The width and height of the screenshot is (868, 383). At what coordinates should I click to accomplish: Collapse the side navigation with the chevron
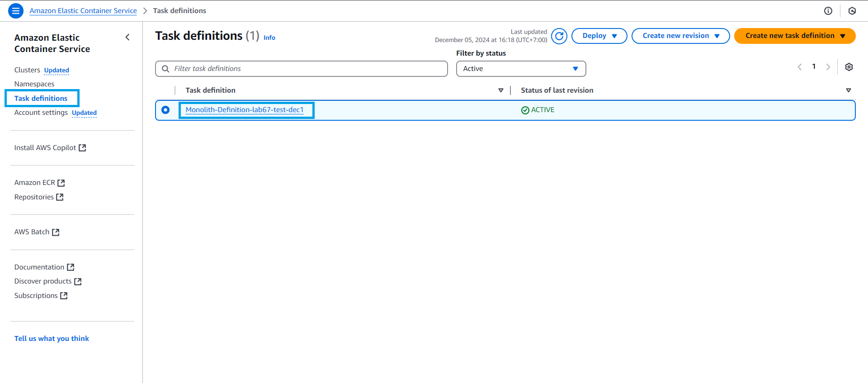127,38
